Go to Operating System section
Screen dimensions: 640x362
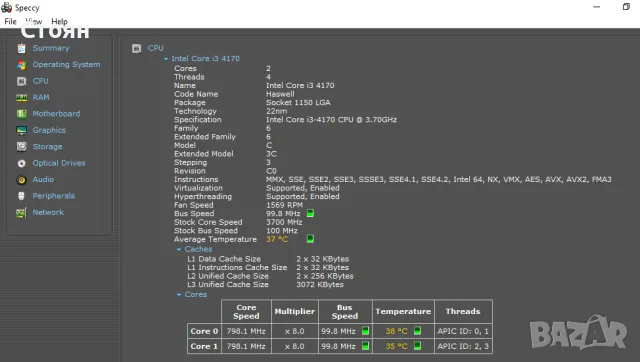[x=66, y=64]
